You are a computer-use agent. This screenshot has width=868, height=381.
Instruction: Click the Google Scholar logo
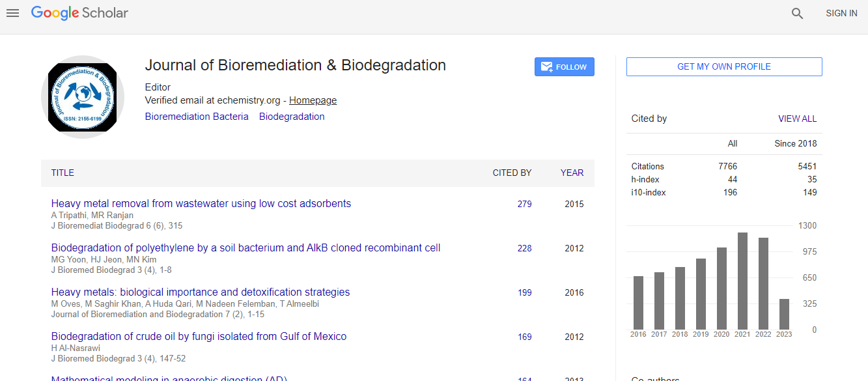tap(79, 13)
